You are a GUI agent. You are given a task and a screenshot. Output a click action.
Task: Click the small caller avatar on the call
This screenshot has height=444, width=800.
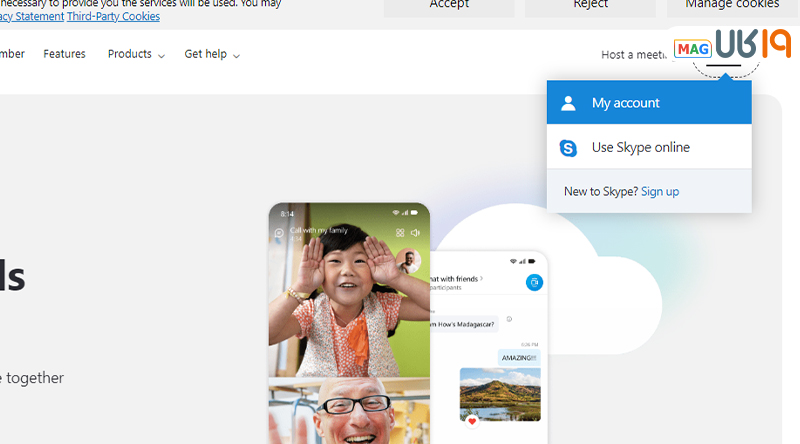pos(408,261)
